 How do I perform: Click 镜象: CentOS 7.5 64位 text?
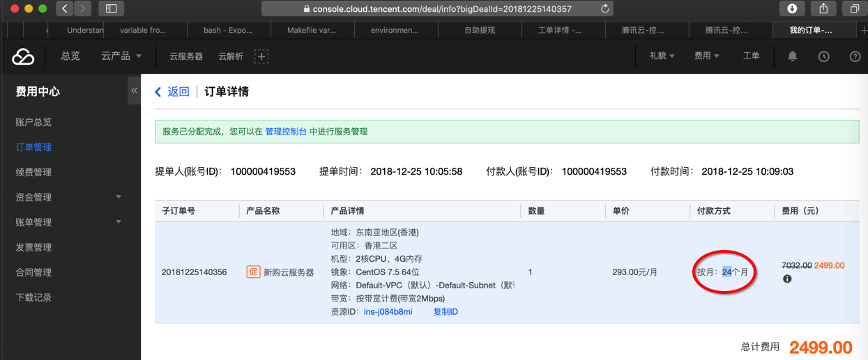click(375, 272)
